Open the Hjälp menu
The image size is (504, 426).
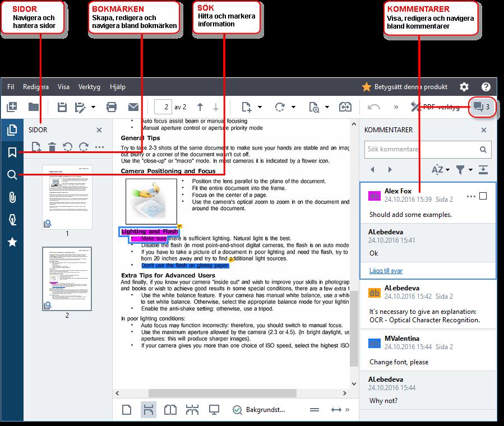click(117, 87)
